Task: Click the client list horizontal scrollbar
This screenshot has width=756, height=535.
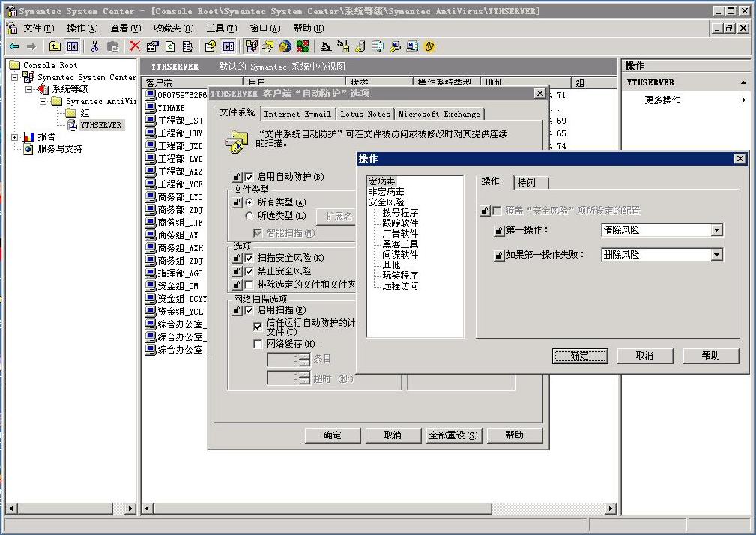Action: (379, 508)
